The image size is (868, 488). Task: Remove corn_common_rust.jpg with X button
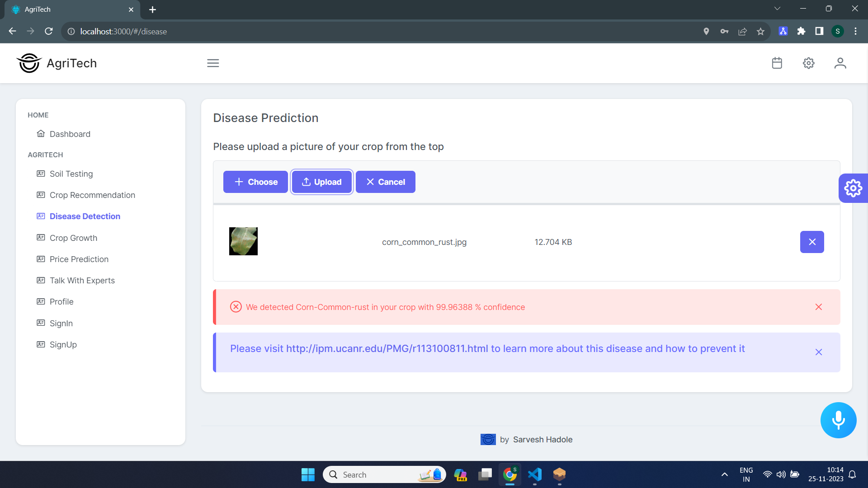pos(812,242)
